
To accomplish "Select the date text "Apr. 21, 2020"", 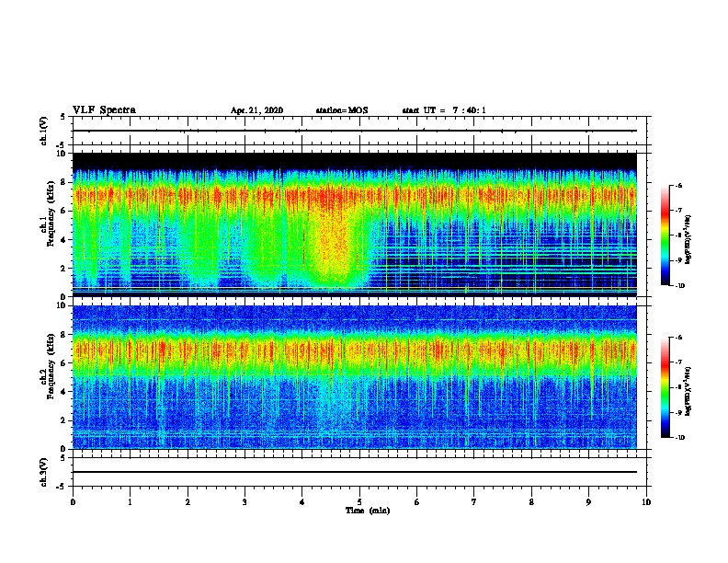I will [256, 110].
